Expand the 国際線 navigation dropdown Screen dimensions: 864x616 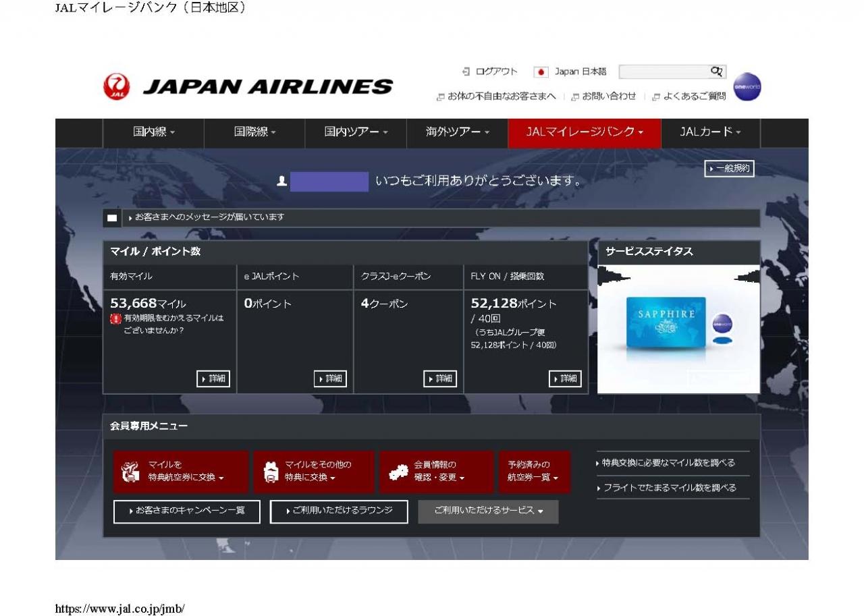[254, 133]
